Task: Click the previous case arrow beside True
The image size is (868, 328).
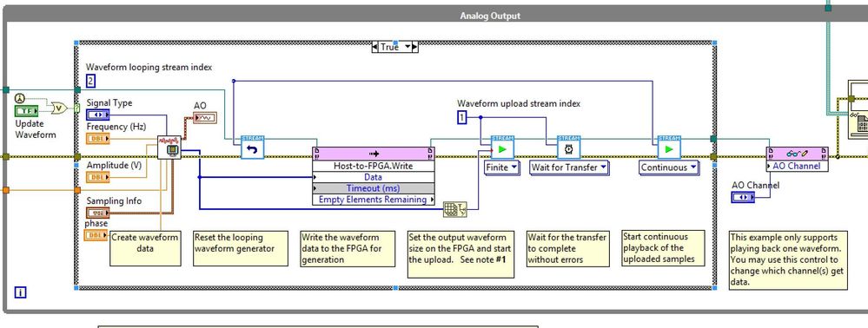Action: pyautogui.click(x=375, y=48)
